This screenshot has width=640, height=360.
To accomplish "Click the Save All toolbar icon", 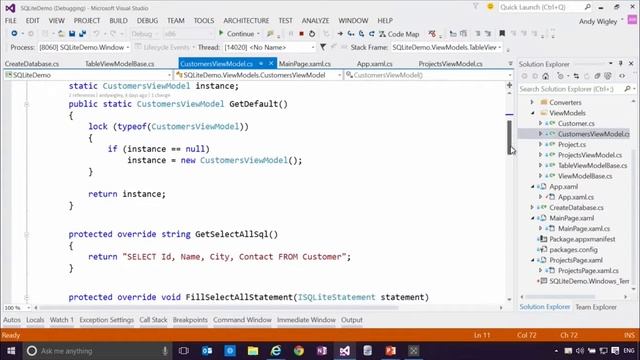I will tap(82, 34).
